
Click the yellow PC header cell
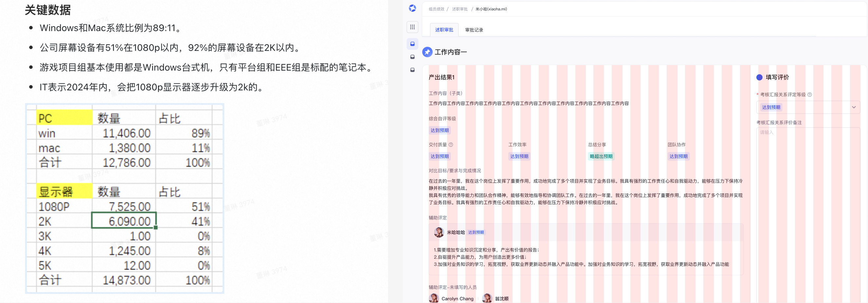click(x=64, y=117)
